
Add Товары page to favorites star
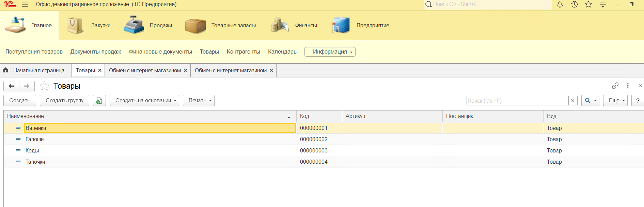coord(44,86)
